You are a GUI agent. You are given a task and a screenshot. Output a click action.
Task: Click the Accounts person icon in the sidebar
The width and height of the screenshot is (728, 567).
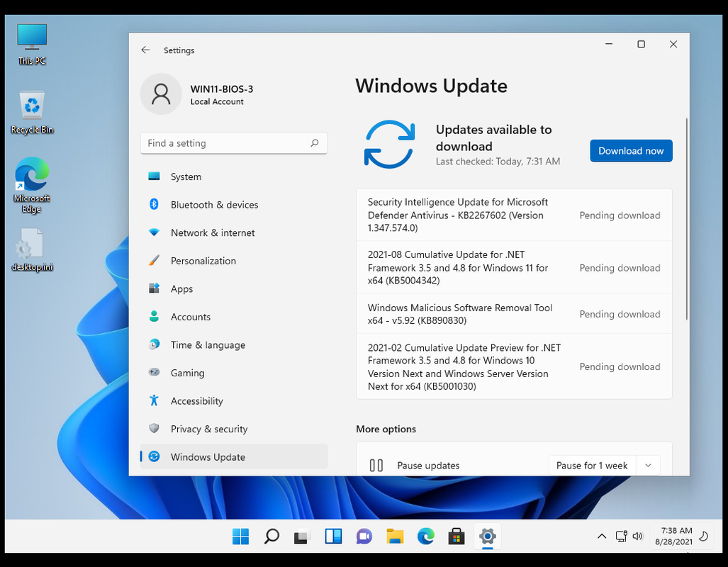(154, 316)
